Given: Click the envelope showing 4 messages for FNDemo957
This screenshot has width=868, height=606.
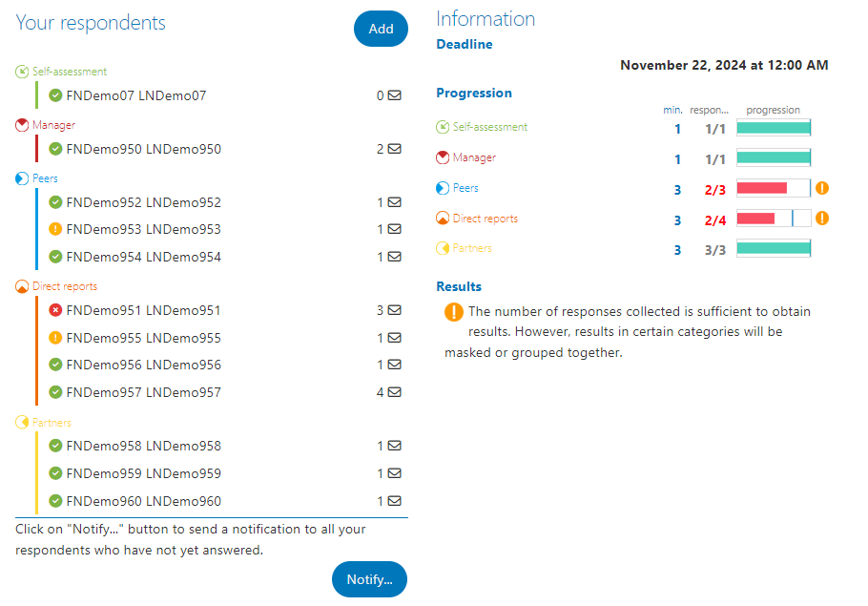Looking at the screenshot, I should pyautogui.click(x=394, y=391).
